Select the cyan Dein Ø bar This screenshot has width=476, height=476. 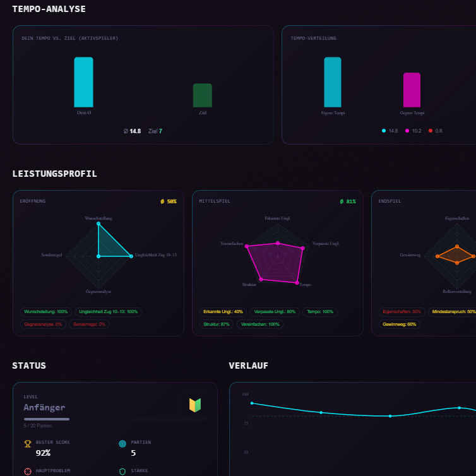[x=83, y=82]
